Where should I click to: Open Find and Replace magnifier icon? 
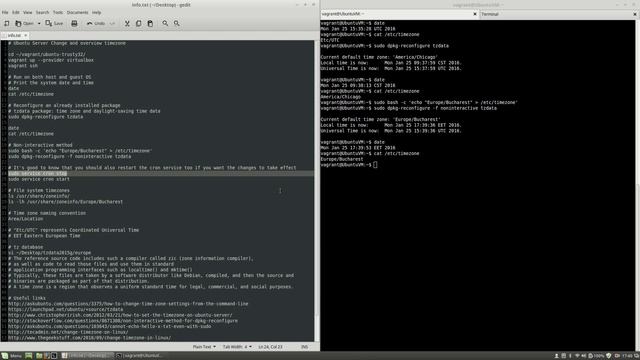177,23
